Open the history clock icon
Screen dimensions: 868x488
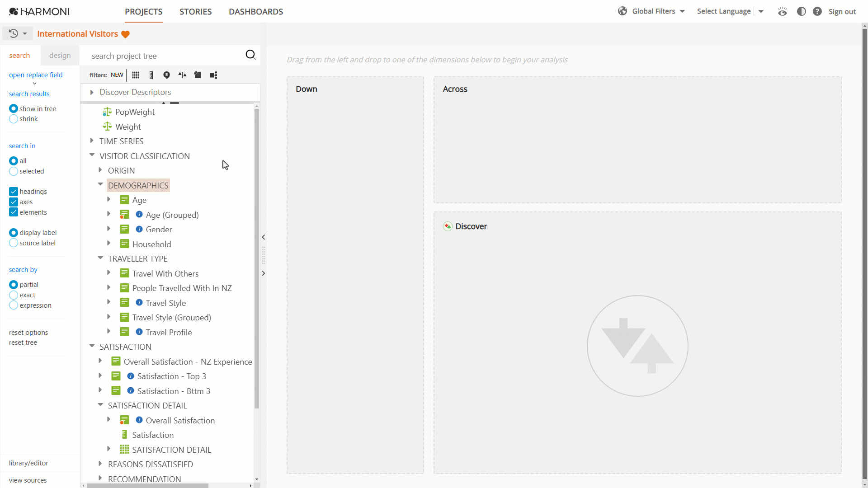(x=14, y=33)
